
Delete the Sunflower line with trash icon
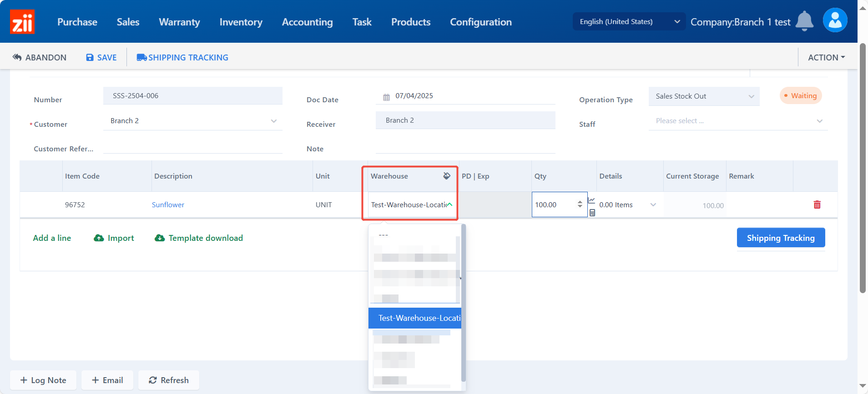[817, 204]
